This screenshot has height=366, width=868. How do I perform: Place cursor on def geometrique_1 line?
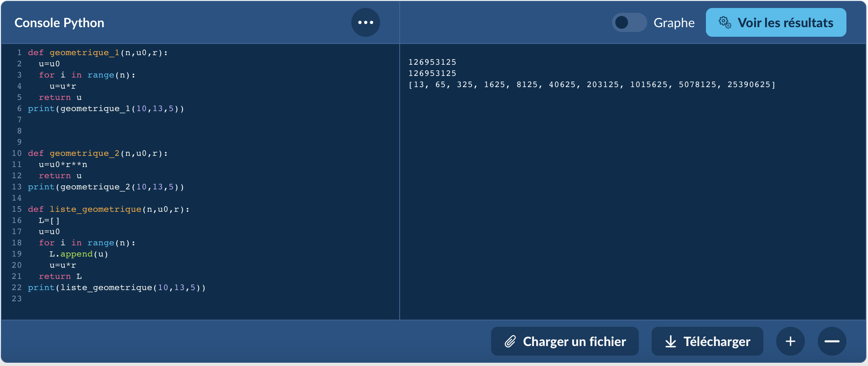point(98,53)
